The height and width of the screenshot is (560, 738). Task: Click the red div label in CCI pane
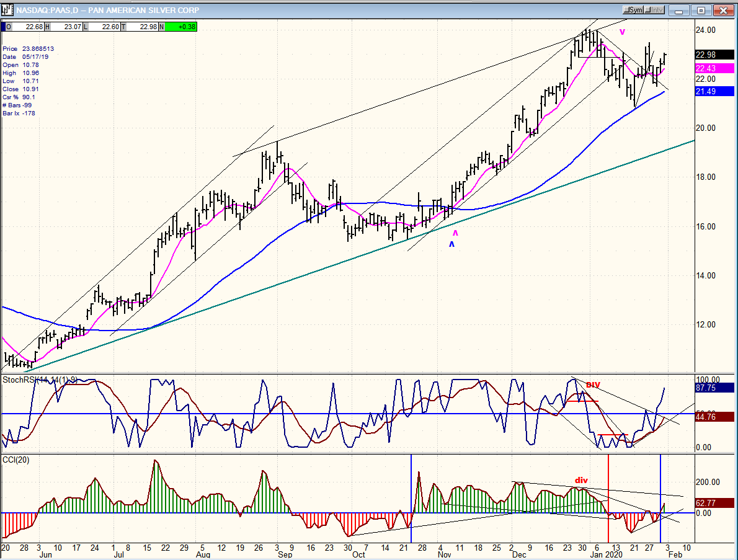tap(581, 480)
